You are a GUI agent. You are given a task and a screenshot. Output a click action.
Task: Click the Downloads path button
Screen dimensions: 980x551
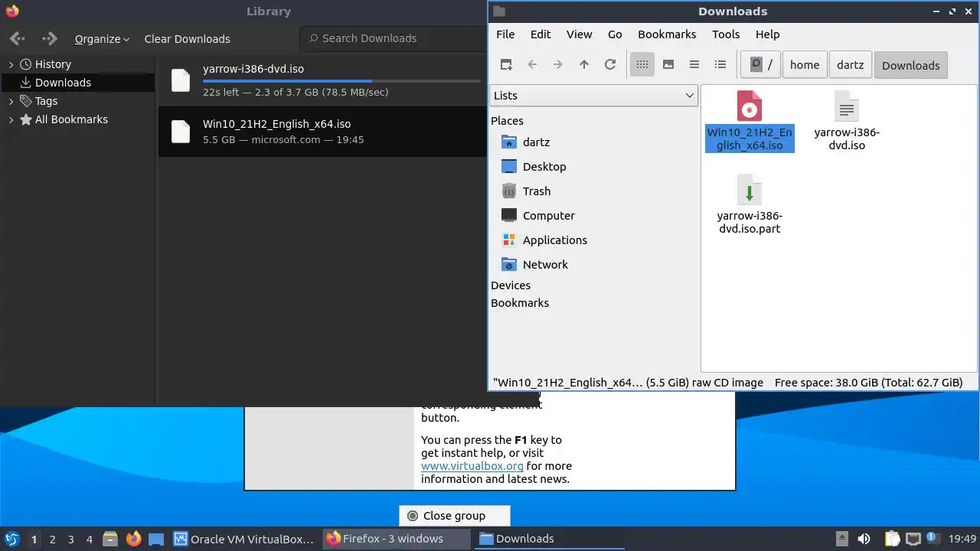tap(910, 65)
